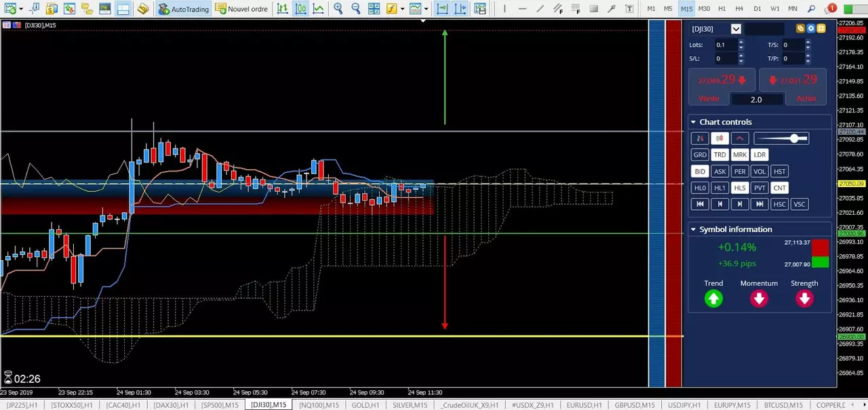Viewport: 868px width, 410px height.
Task: Toggle auto scroll chart icon
Action: 442,9
